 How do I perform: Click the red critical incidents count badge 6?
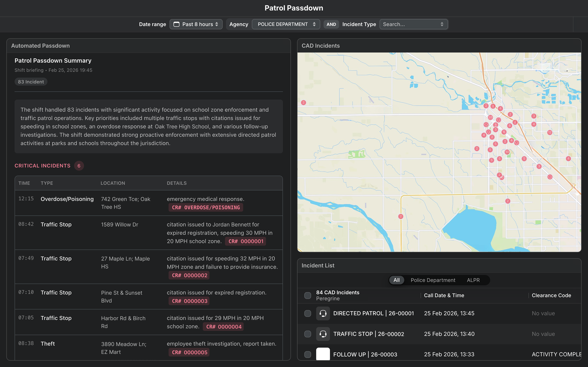(79, 166)
